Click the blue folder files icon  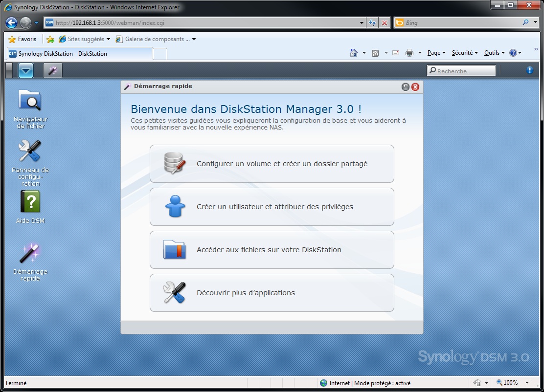175,250
